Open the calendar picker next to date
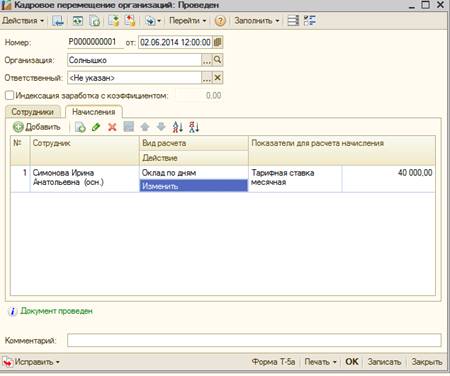Screen dimensions: 450x376 [217, 42]
